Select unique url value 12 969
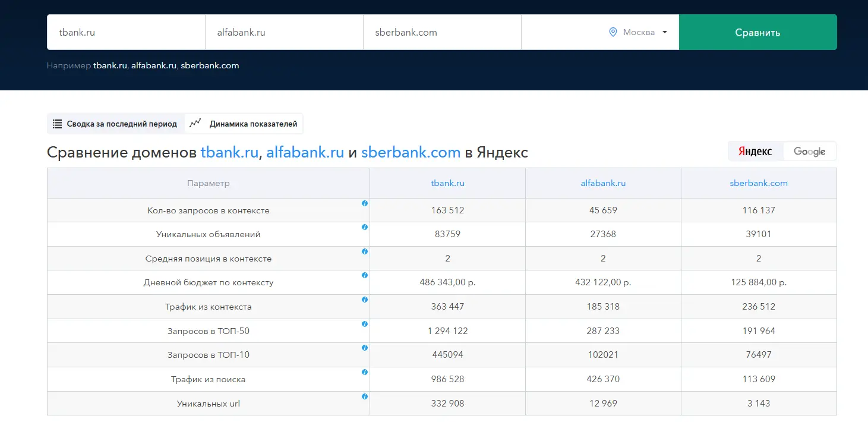Screen dimensions: 868x422 [x=603, y=403]
